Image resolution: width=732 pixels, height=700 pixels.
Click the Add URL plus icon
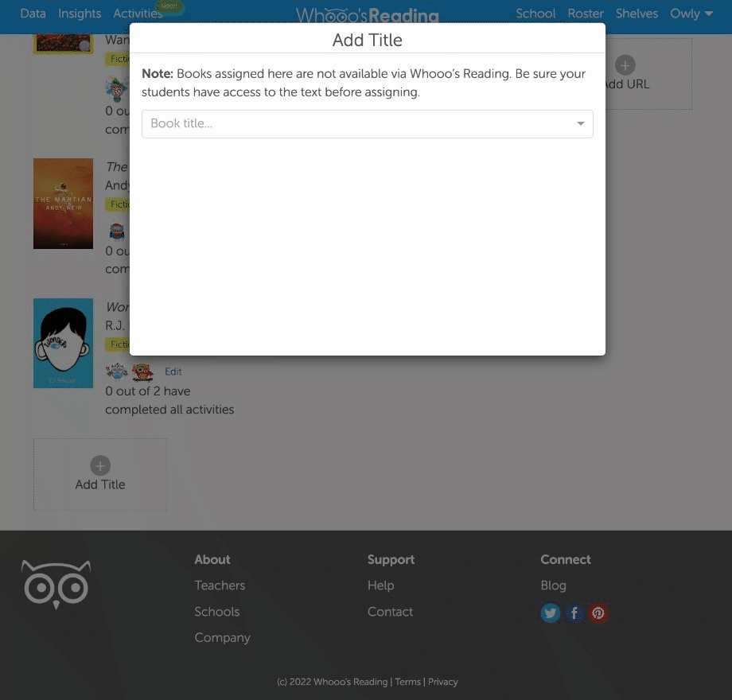pyautogui.click(x=625, y=65)
